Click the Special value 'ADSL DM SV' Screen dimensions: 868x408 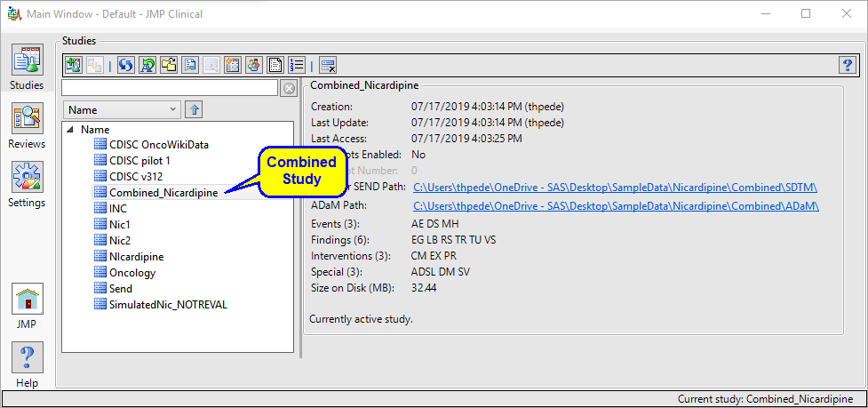(x=441, y=272)
